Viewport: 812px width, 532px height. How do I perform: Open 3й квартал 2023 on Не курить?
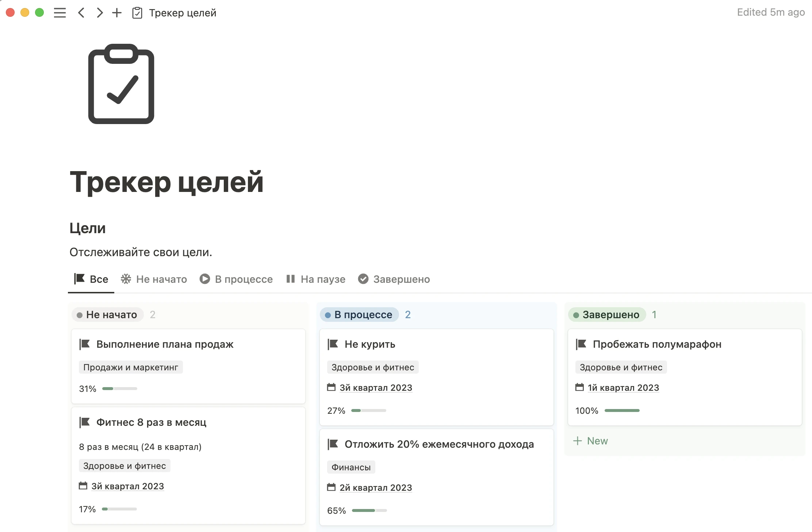(x=376, y=388)
